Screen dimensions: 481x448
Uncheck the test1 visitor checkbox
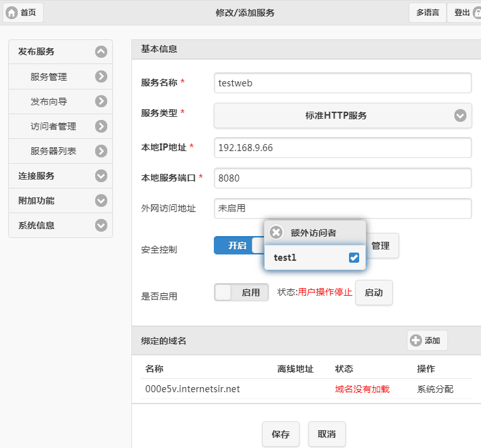point(354,258)
